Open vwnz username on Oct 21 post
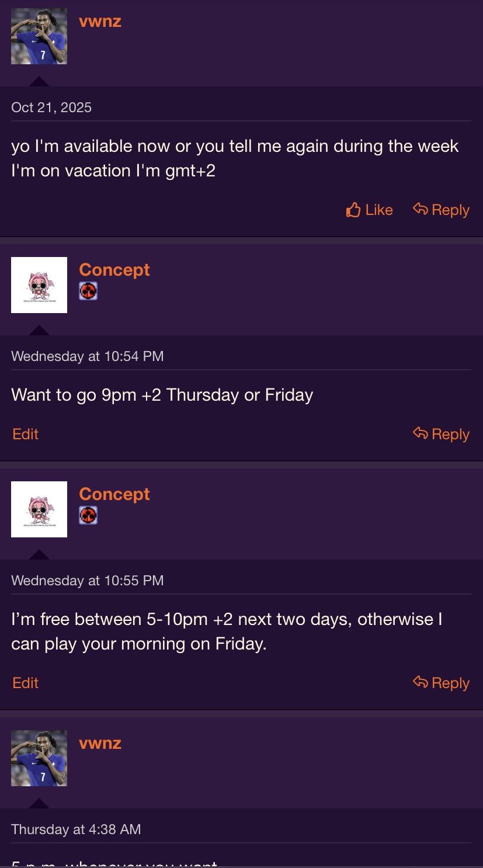This screenshot has height=868, width=483. click(x=100, y=22)
